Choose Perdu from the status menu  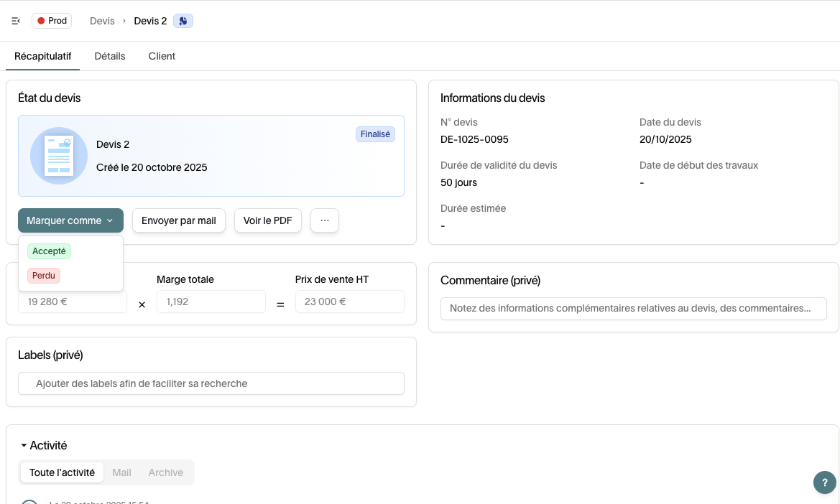coord(44,275)
